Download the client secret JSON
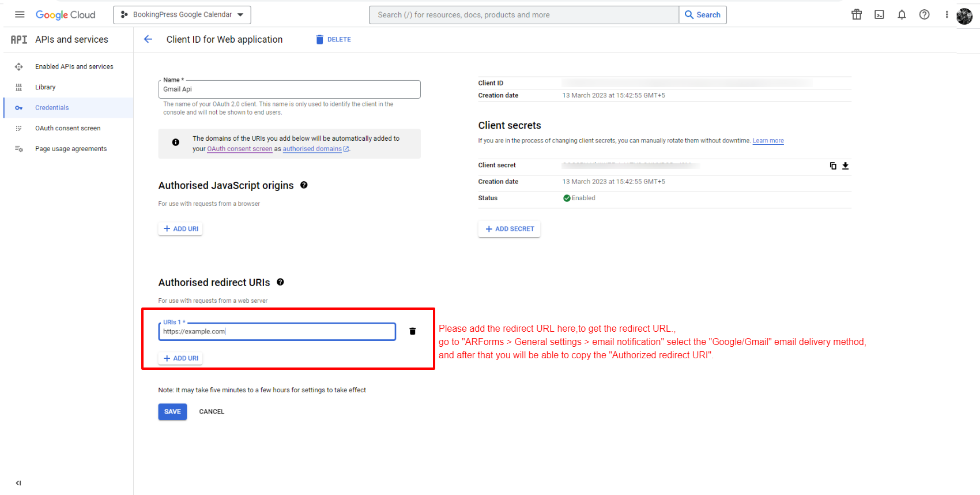This screenshot has height=495, width=980. (x=845, y=166)
